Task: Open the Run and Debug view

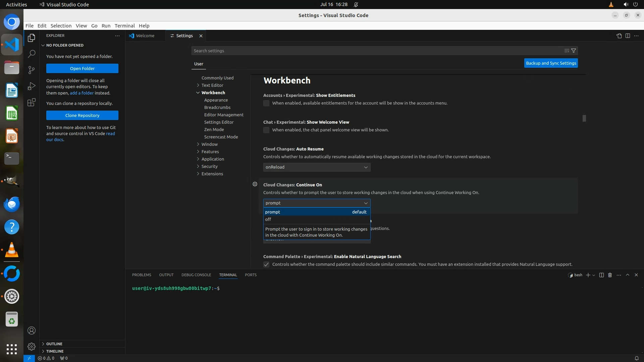Action: tap(32, 86)
